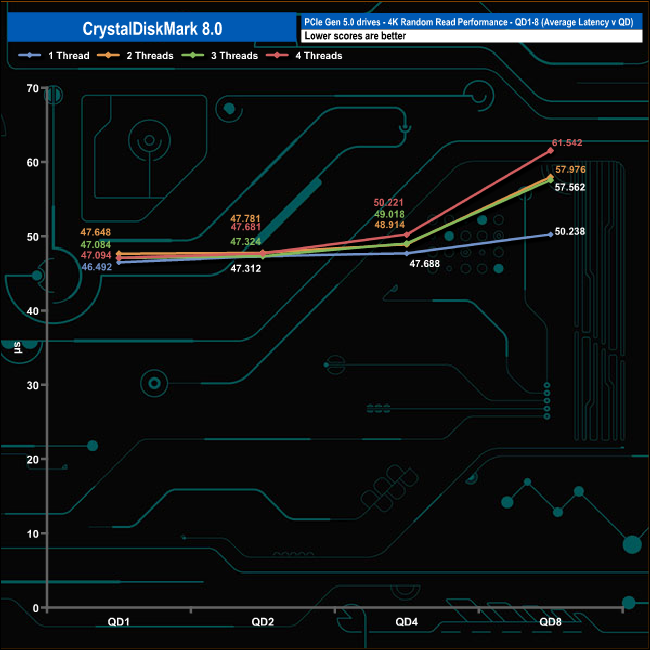Click the PCIe Gen 5.0 drives subtitle
Screen dimensions: 650x650
click(x=468, y=22)
